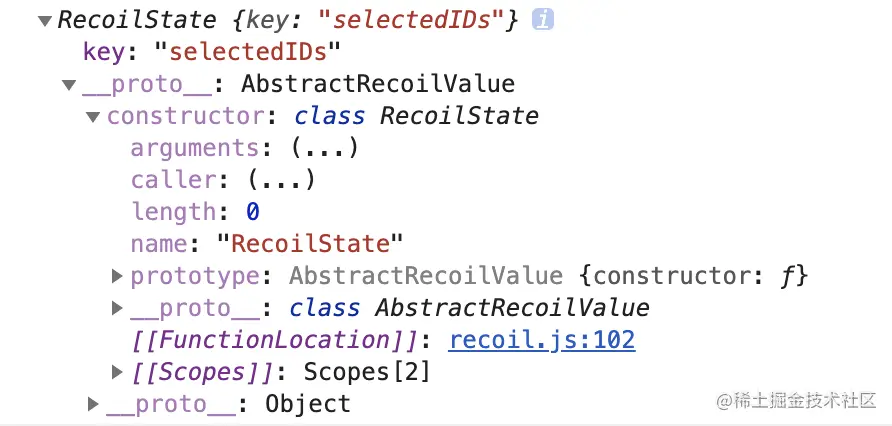The image size is (892, 426).
Task: Click the Scopes[2] value
Action: coord(367,372)
